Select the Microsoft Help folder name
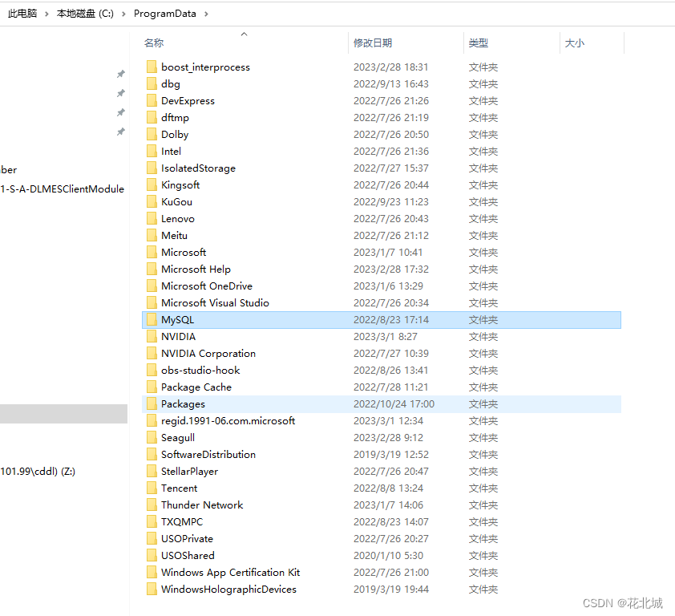 [x=196, y=269]
